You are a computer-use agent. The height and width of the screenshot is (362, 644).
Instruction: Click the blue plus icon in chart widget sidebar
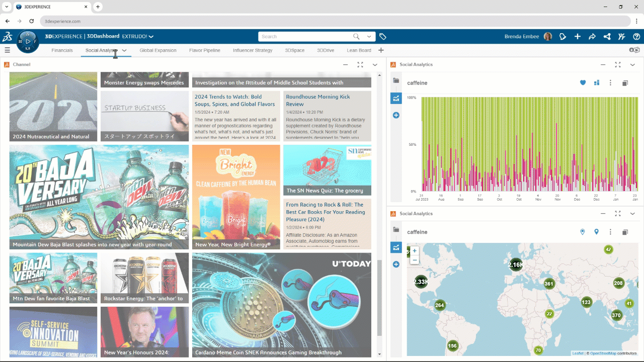pyautogui.click(x=396, y=115)
